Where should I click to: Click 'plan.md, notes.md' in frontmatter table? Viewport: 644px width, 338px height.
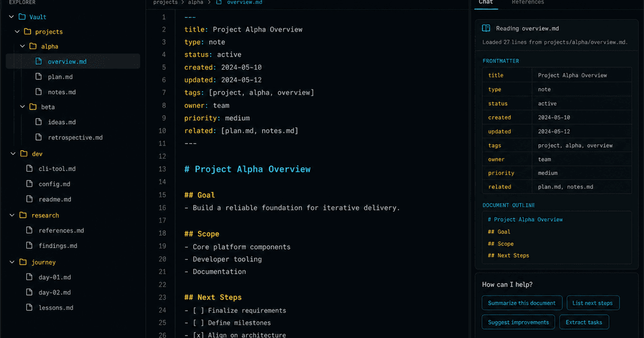[x=565, y=187]
